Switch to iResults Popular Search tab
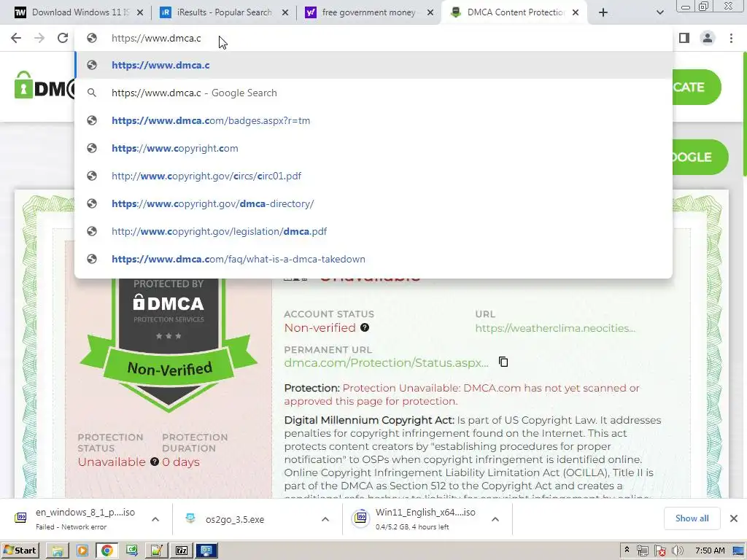Viewport: 747px width, 560px height. 224,12
